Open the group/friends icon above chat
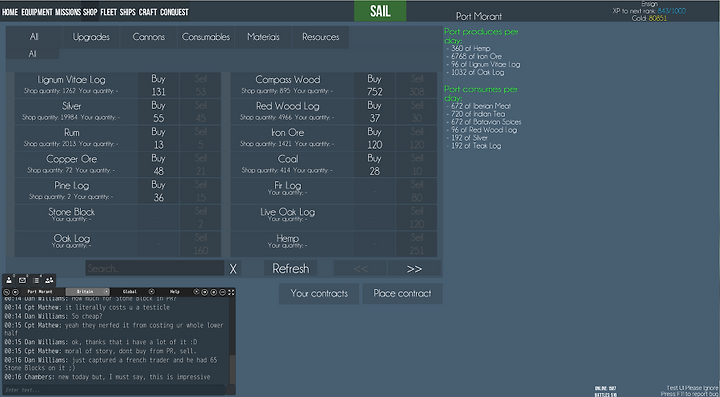720x397 pixels. 49,280
